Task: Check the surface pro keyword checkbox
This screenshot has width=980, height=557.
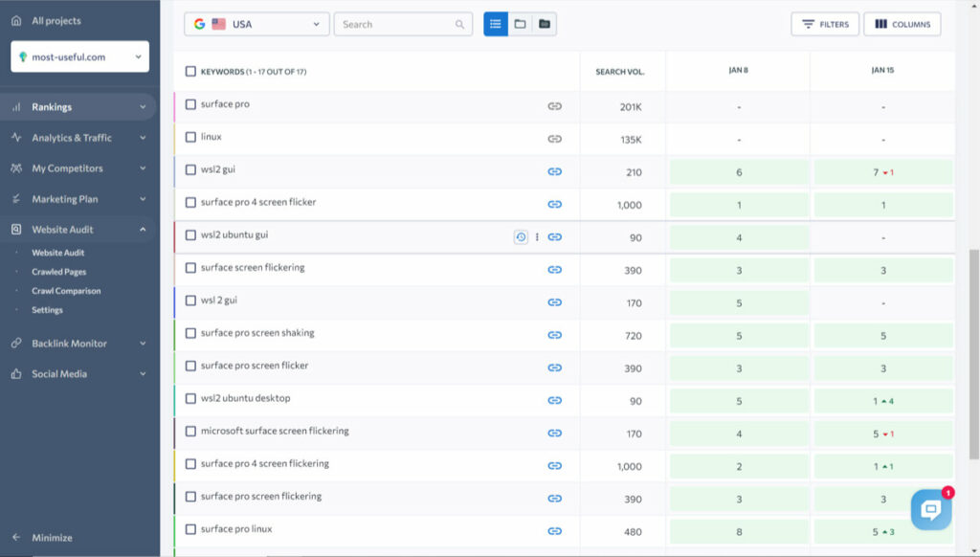Action: point(190,104)
